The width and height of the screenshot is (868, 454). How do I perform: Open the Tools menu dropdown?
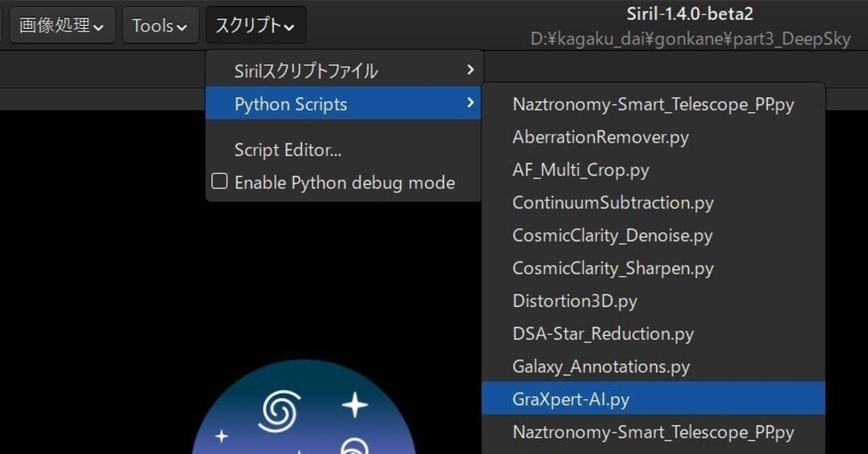pos(161,24)
